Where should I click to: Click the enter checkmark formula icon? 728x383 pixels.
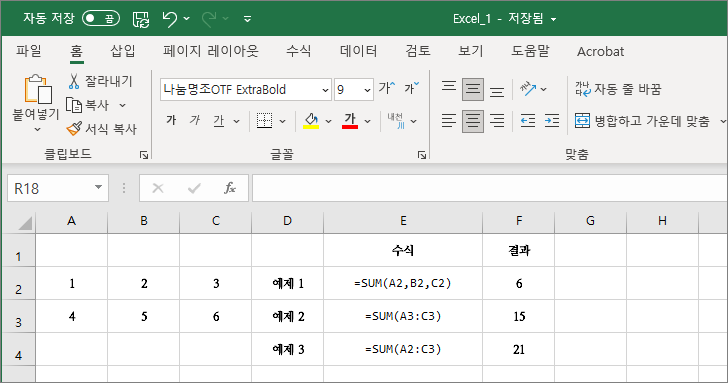point(194,188)
